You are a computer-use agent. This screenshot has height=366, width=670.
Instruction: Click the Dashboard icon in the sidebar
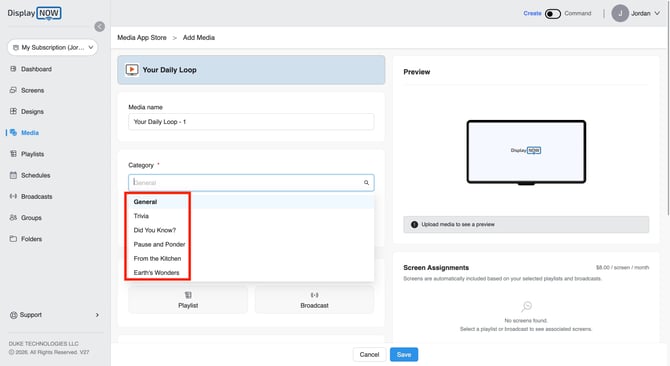(x=13, y=69)
